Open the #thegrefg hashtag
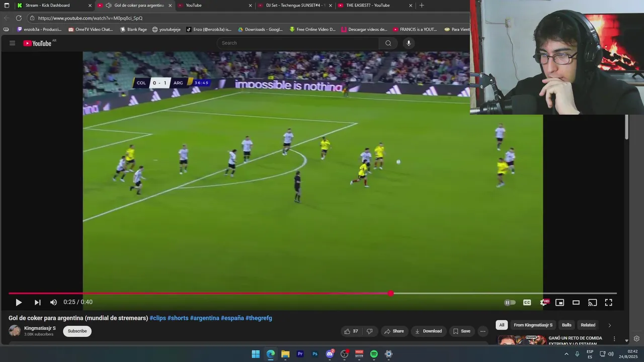Viewport: 644px width, 362px height. pyautogui.click(x=259, y=318)
